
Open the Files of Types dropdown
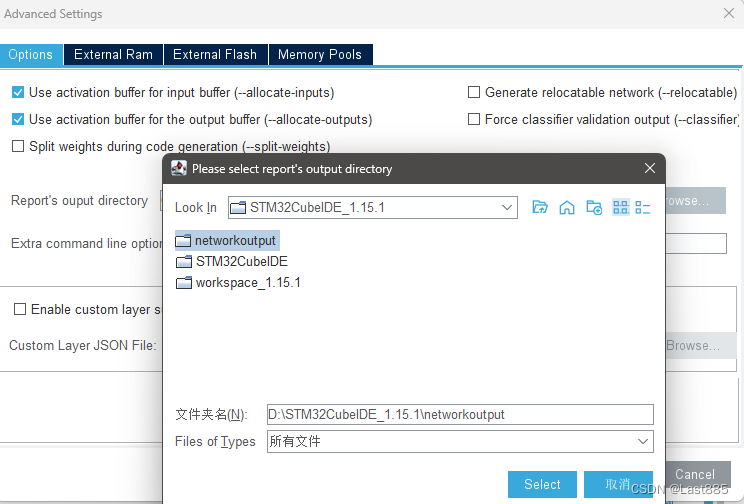[642, 441]
